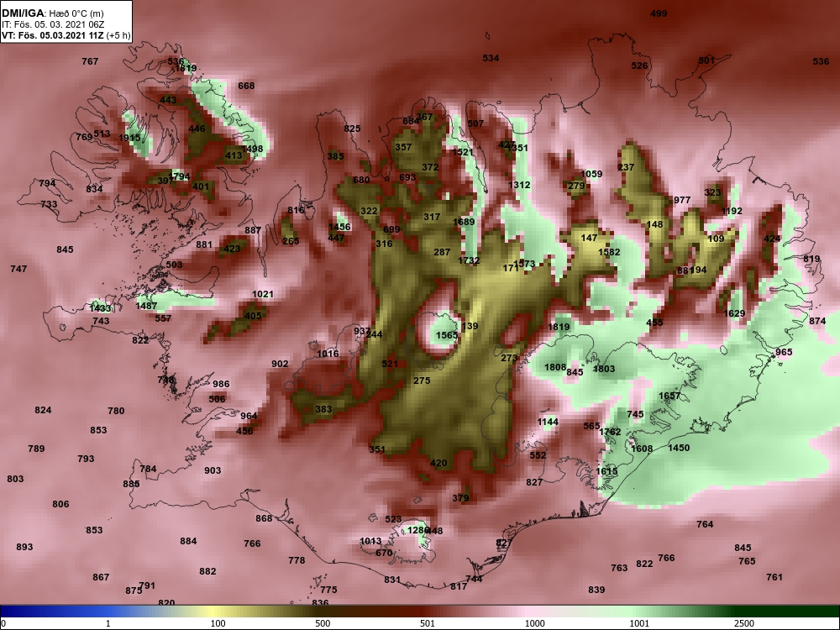Viewport: 840px width, 630px height.
Task: Click the map value 526
Action: [639, 66]
